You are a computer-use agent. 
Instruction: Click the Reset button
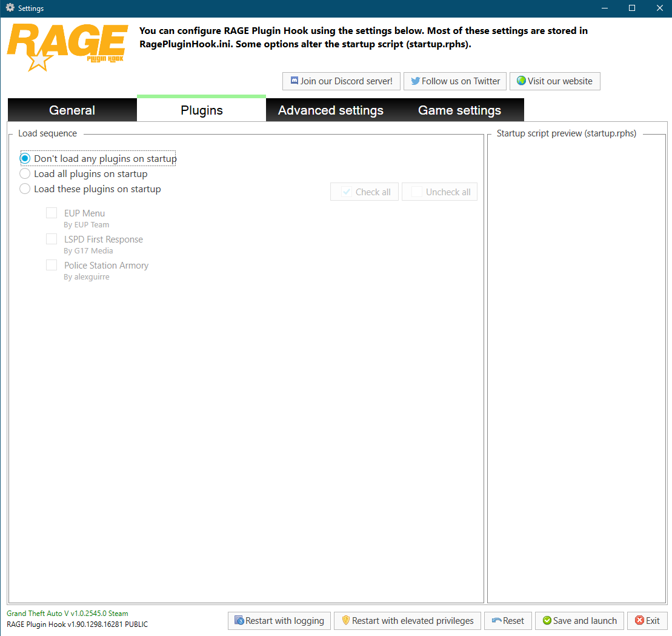pyautogui.click(x=508, y=621)
